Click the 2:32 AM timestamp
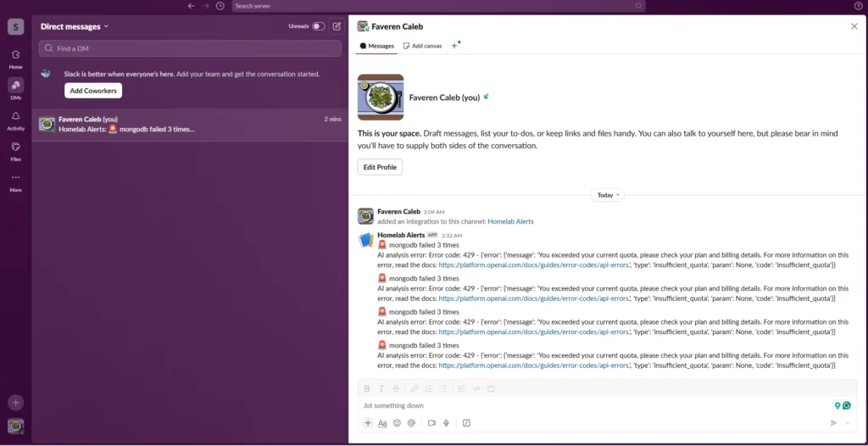The image size is (868, 446). (452, 236)
